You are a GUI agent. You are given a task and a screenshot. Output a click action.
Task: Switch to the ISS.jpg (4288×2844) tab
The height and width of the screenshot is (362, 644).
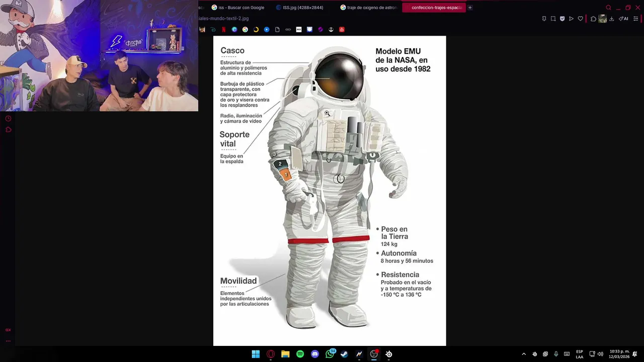[x=302, y=8]
